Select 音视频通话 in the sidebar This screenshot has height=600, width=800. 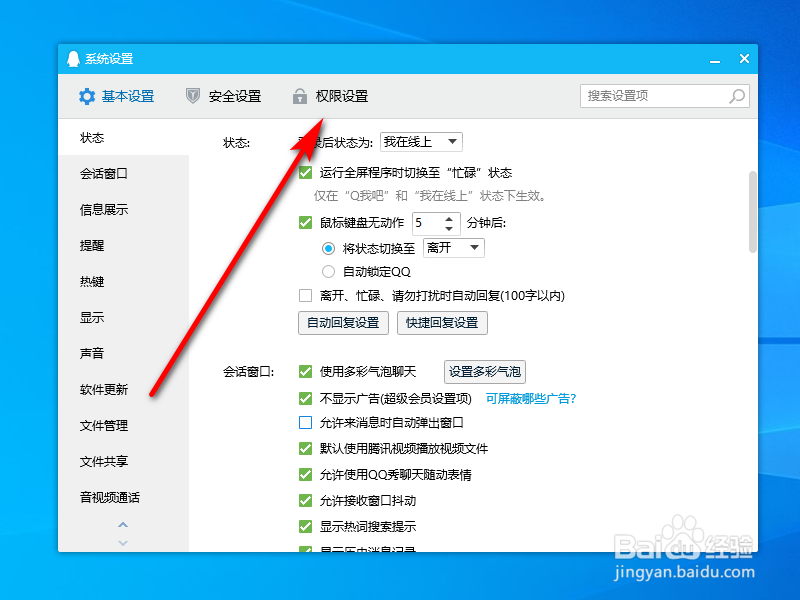tap(123, 497)
